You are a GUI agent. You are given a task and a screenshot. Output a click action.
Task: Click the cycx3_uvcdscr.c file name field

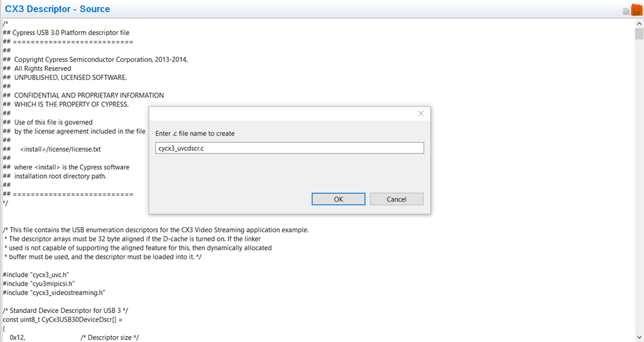pyautogui.click(x=289, y=148)
